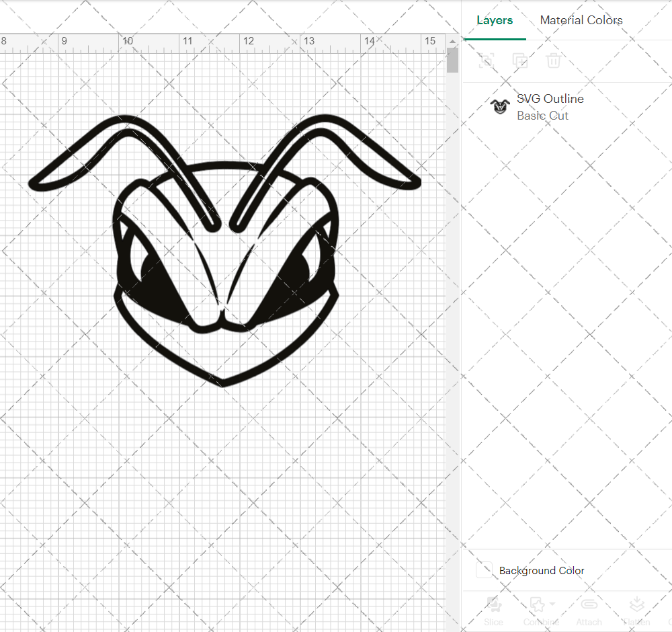Click the Delete layer trash icon
Viewport: 672px width, 632px height.
coord(553,61)
